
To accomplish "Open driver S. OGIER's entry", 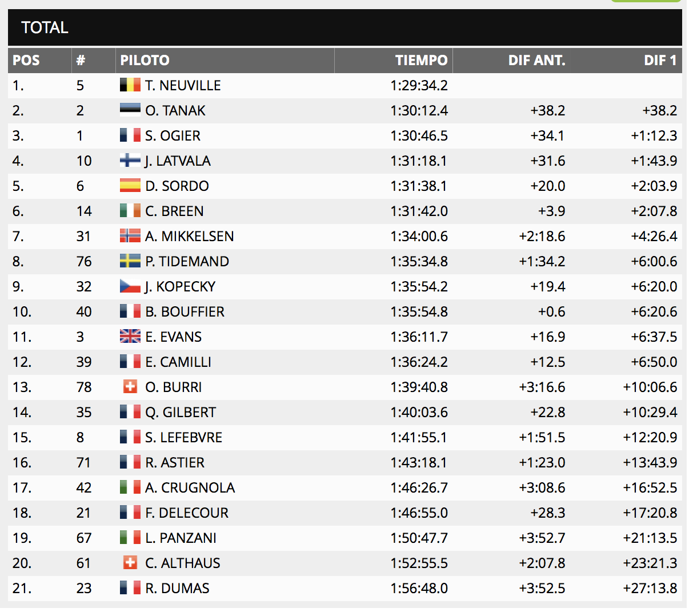I will pyautogui.click(x=173, y=136).
